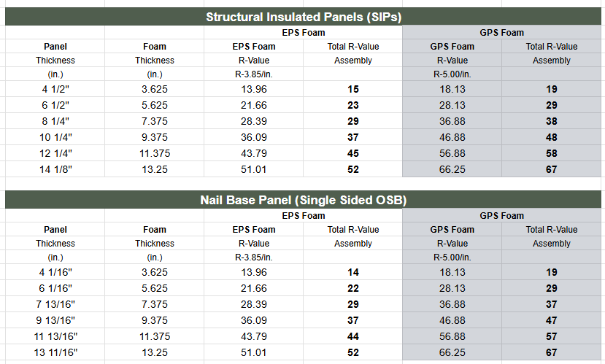The height and width of the screenshot is (364, 605).
Task: Select the 10 1/4" panel thickness cell
Action: [55, 137]
